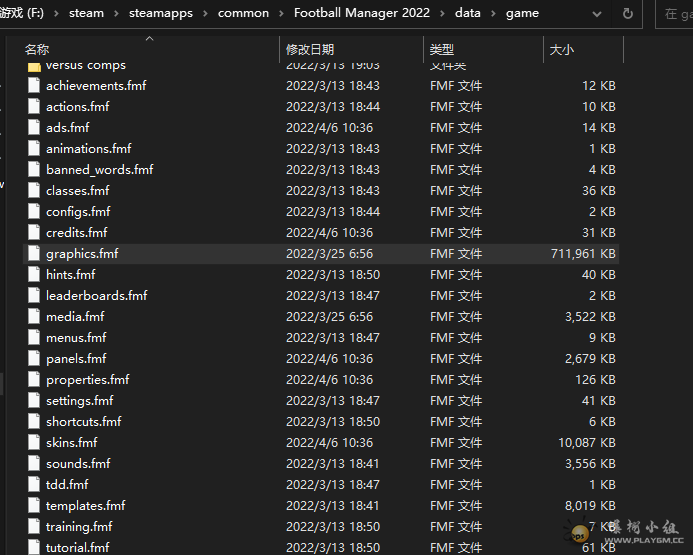Select the skins.fmf file icon
The image size is (693, 555).
(34, 443)
